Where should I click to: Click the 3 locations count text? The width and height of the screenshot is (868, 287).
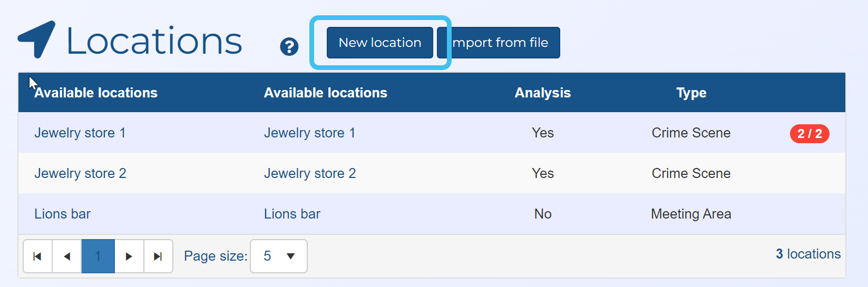(x=808, y=254)
